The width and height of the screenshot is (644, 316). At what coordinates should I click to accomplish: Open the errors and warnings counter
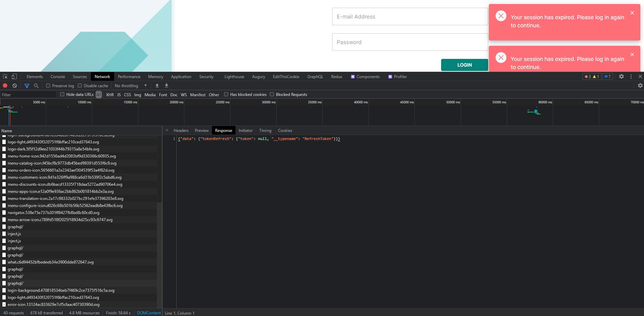592,77
